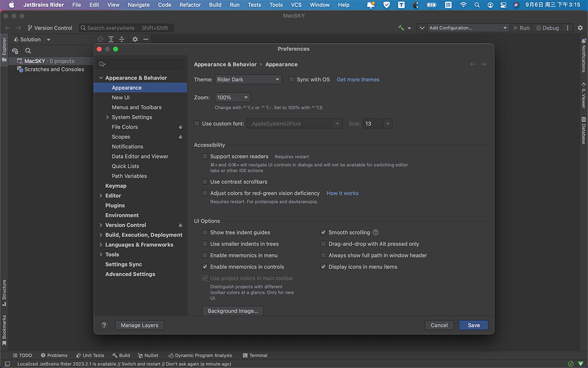Screen dimensions: 588x368
Task: Open the Refactor menu
Action: (x=190, y=5)
